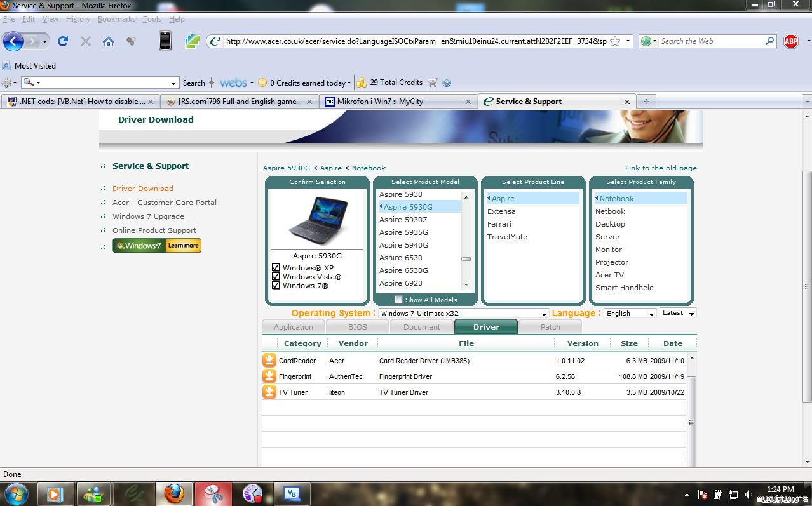Viewport: 812px width, 506px height.
Task: Open the search engine selector dropdown
Action: click(x=648, y=41)
